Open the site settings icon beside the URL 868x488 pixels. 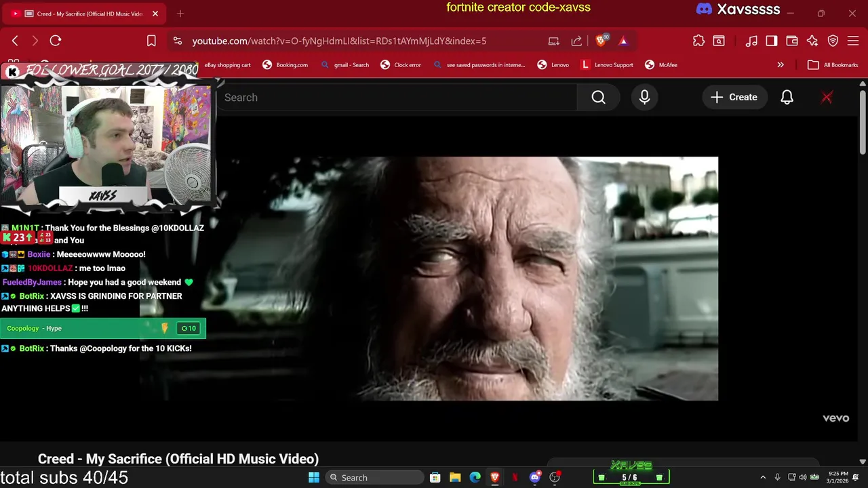click(178, 41)
